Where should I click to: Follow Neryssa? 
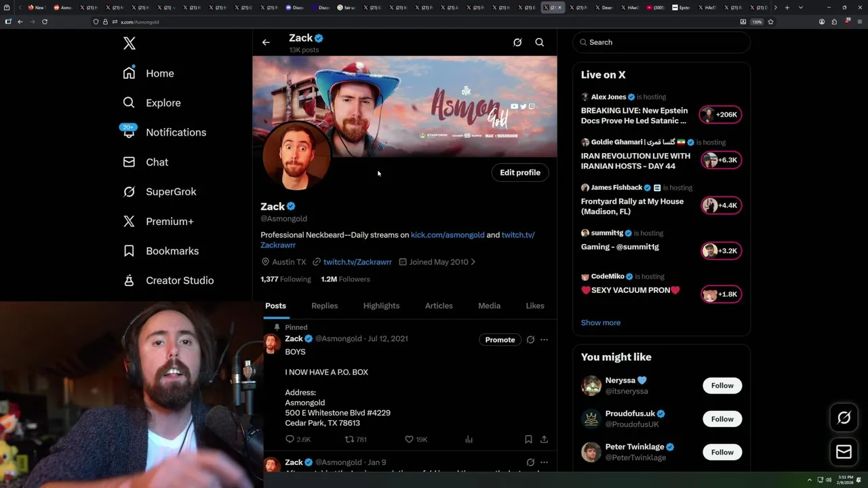(722, 386)
